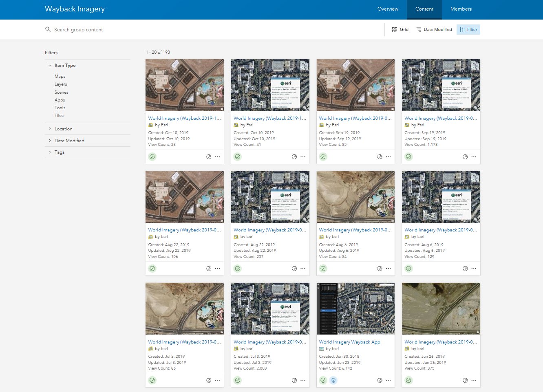Open title link of item with View Count 237
543x392 pixels.
click(x=270, y=230)
